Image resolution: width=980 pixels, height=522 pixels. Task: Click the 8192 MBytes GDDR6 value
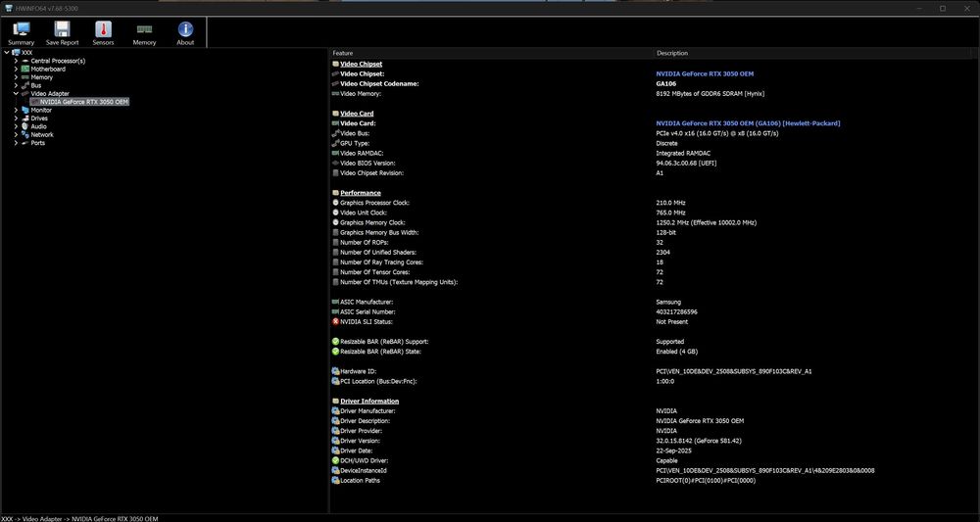[x=710, y=94]
